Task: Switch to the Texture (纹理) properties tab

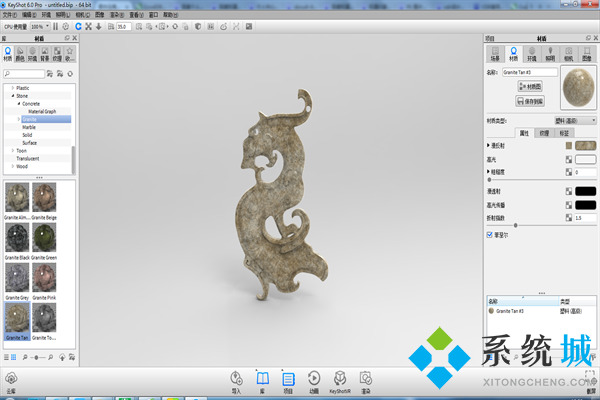Action: tap(543, 131)
